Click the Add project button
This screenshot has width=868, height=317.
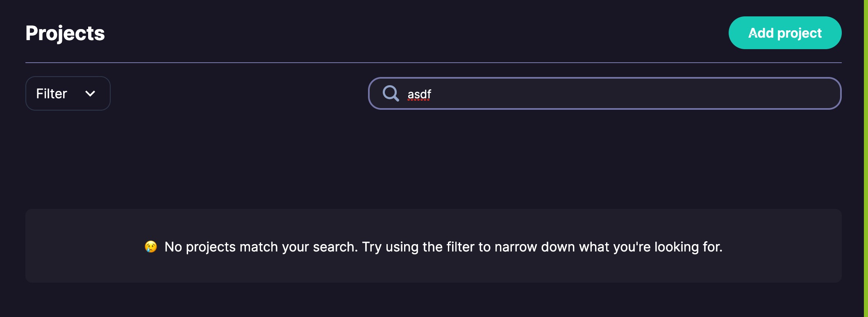tap(785, 33)
